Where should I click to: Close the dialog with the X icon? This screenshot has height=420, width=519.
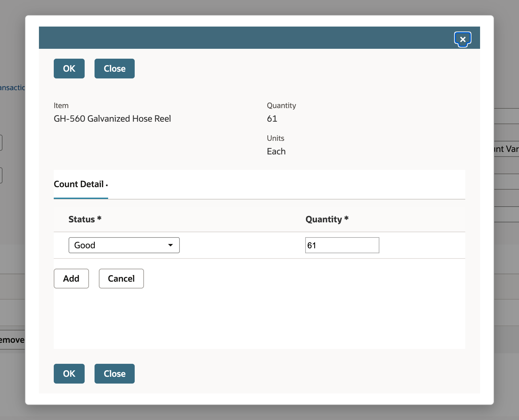[x=462, y=39]
